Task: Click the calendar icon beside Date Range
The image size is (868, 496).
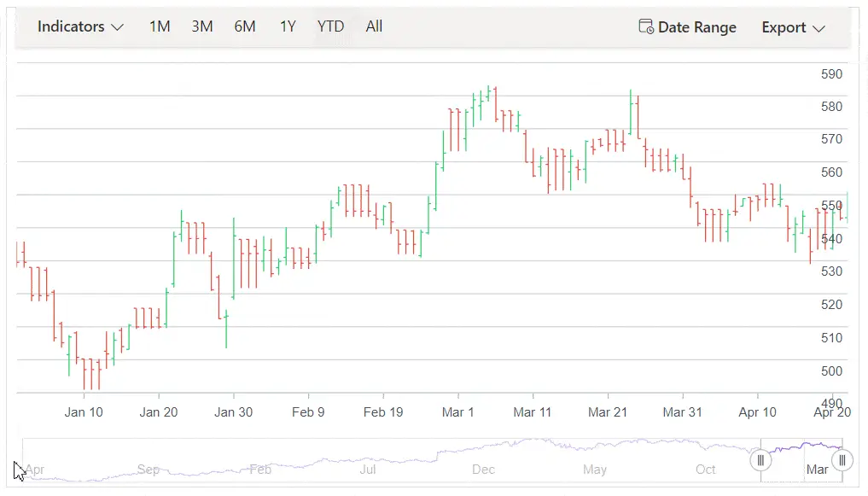Action: click(x=646, y=26)
